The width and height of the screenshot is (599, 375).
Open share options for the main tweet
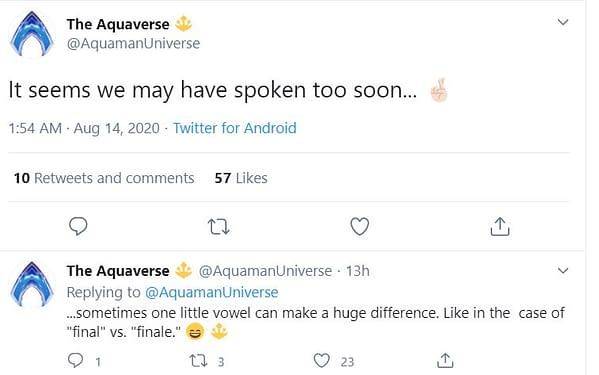(500, 226)
